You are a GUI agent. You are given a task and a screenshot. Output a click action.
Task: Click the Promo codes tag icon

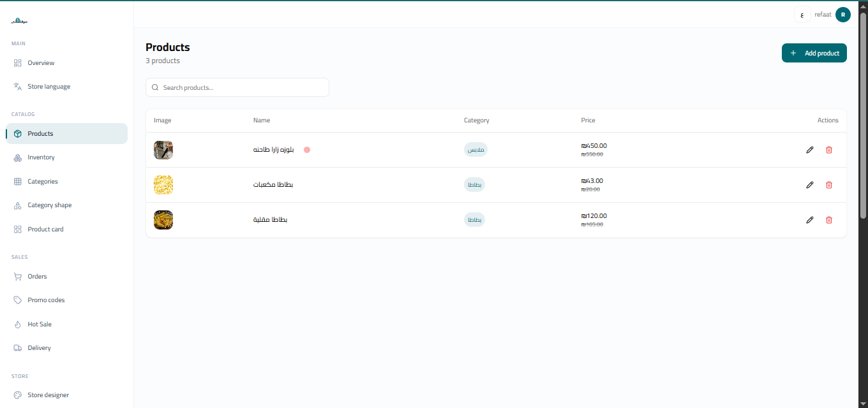(18, 300)
